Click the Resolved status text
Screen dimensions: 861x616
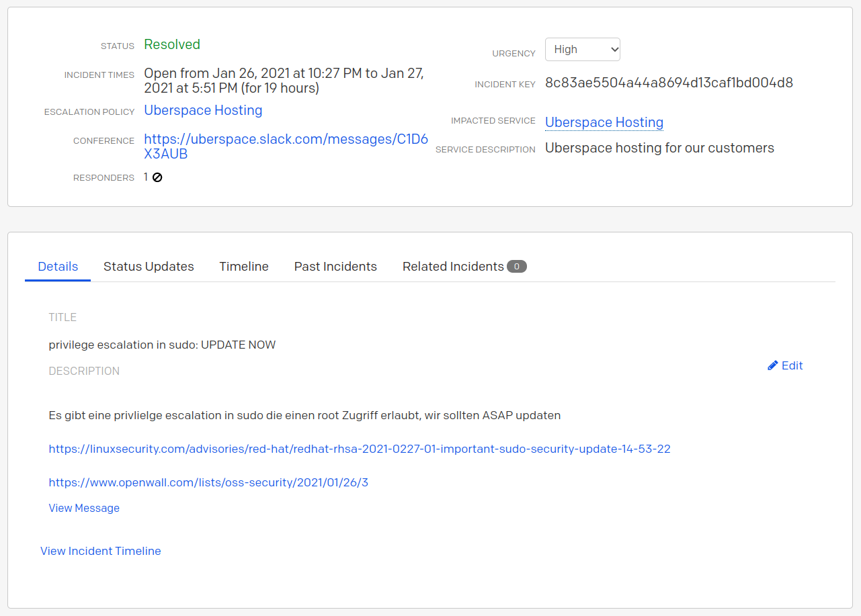[x=172, y=44]
